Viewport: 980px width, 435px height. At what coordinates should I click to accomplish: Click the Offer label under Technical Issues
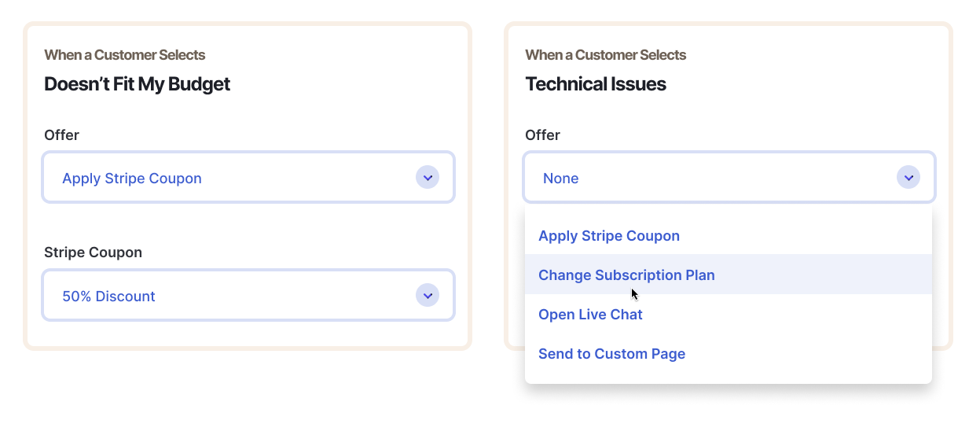(542, 135)
